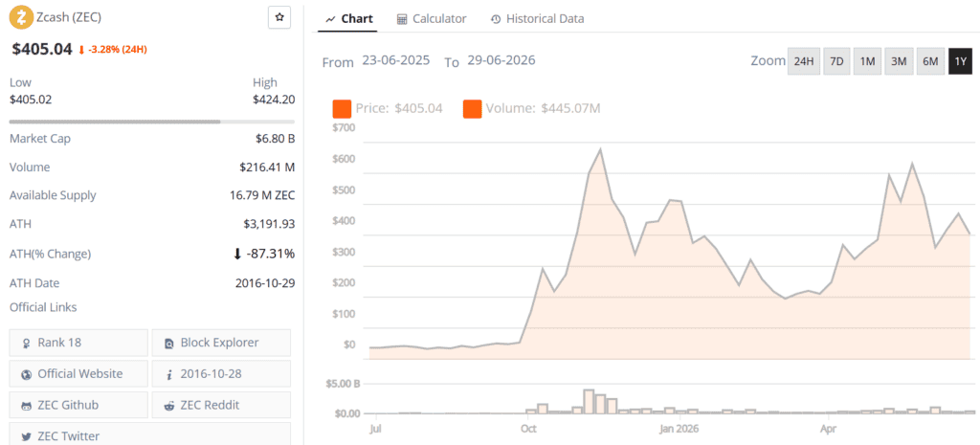Open the 2016-10-28 launch date button
Image resolution: width=980 pixels, height=445 pixels.
click(x=221, y=374)
